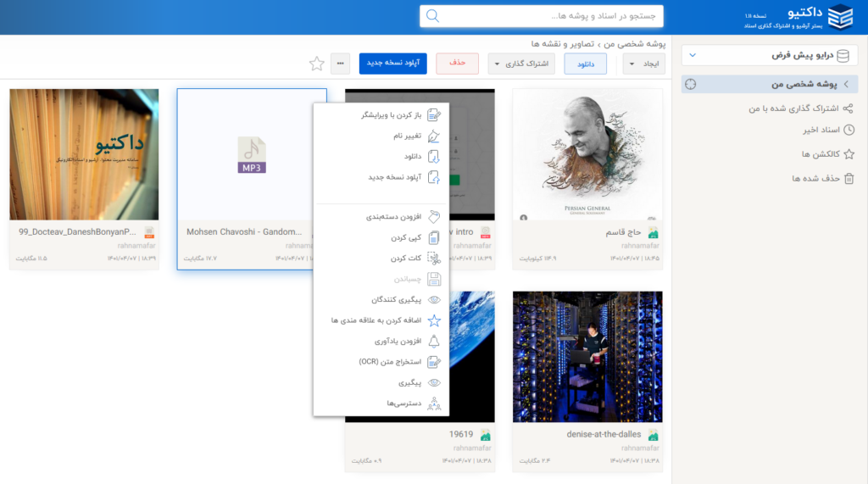The image size is (868, 484).
Task: Choose پیگیری کنندگان menu entry
Action: pyautogui.click(x=382, y=299)
